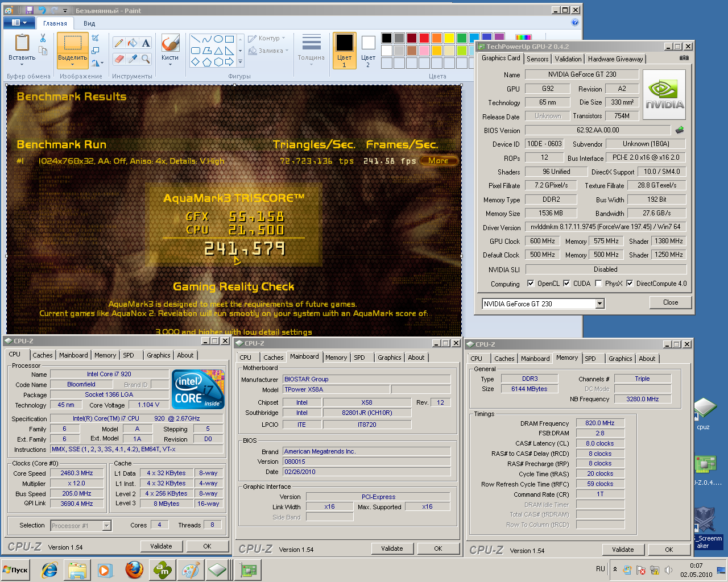Screen dimensions: 728x582
Task: Click Validate in right CPU-Z Memory window
Action: [x=623, y=550]
